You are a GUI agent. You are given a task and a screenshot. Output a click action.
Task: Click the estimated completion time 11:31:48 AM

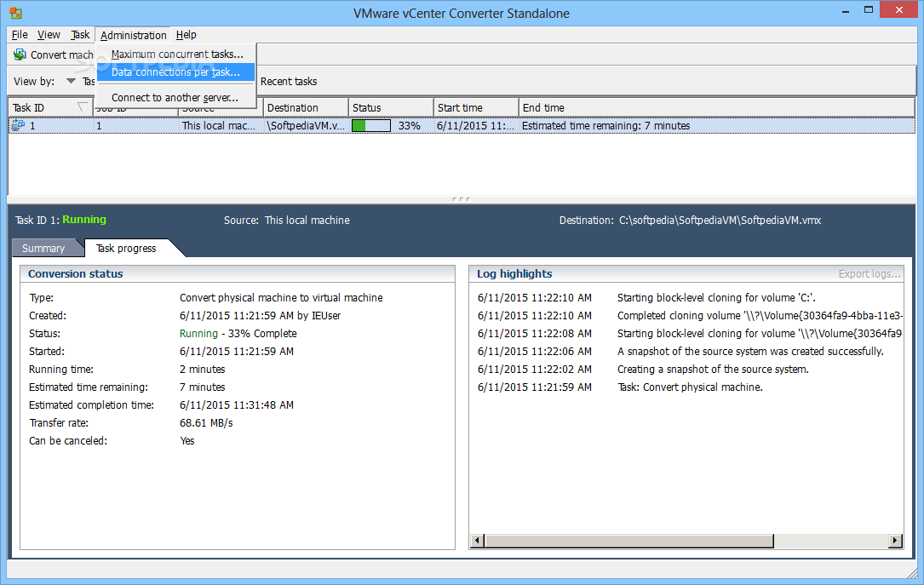pos(237,405)
